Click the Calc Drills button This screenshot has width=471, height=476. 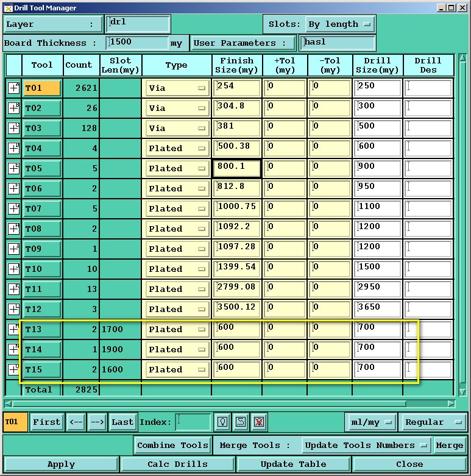(x=177, y=464)
